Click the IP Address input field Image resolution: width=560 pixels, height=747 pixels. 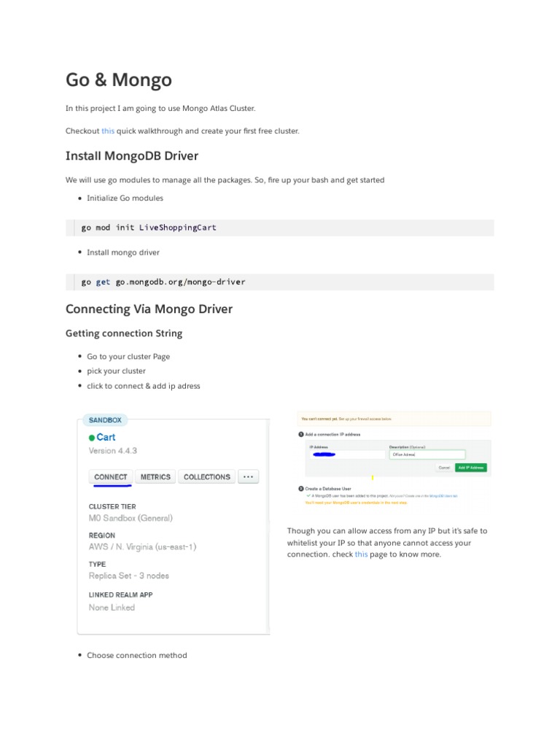(x=346, y=454)
